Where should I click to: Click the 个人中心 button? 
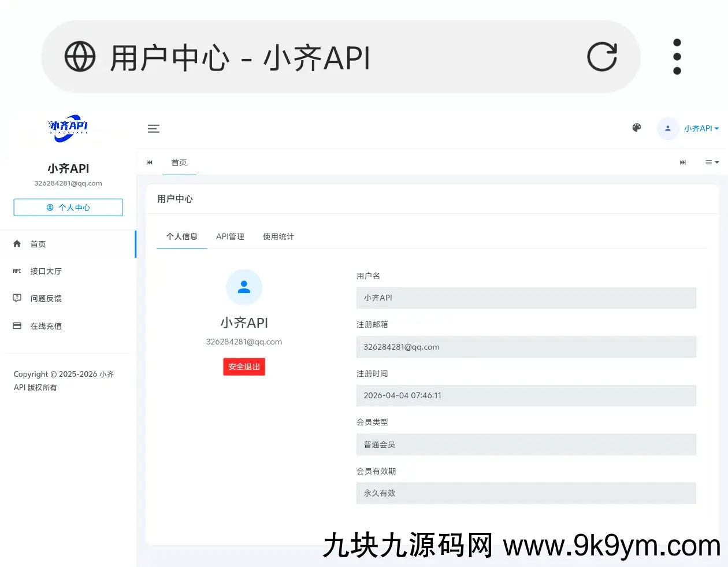point(68,207)
